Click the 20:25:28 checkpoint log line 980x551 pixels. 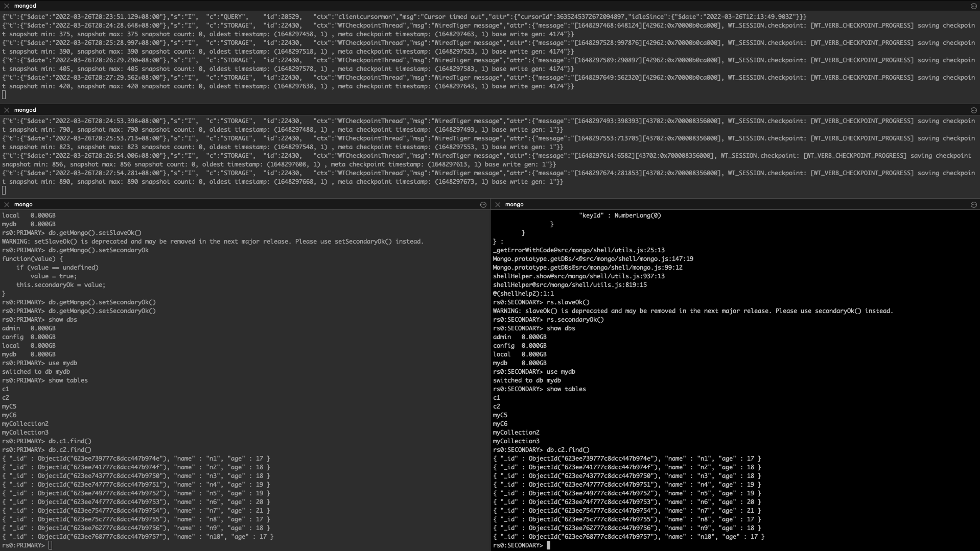(x=488, y=47)
